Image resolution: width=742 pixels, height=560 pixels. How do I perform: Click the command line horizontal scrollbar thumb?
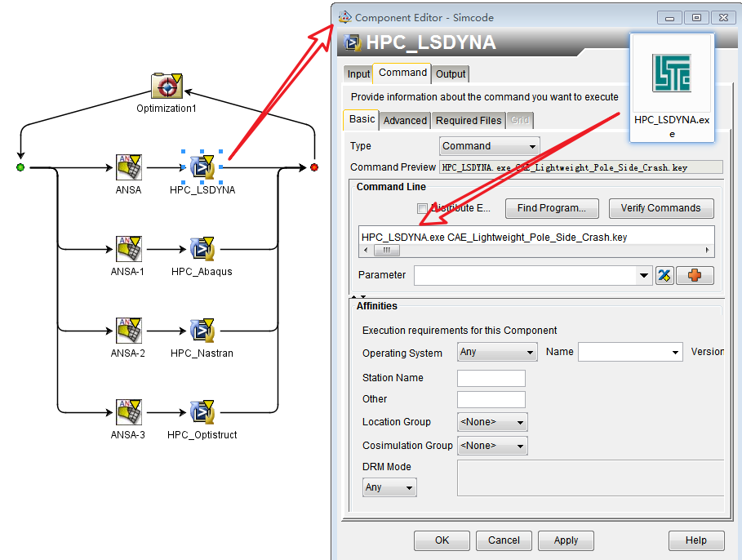tap(387, 250)
